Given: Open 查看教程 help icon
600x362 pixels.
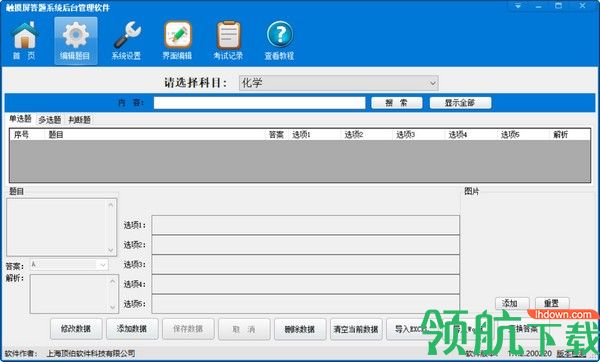Looking at the screenshot, I should (x=279, y=41).
